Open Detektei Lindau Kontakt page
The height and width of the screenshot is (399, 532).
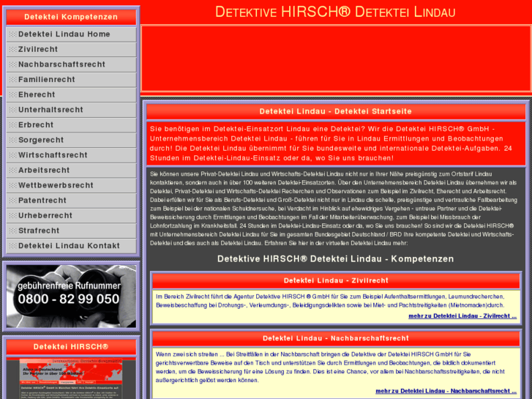click(x=71, y=246)
